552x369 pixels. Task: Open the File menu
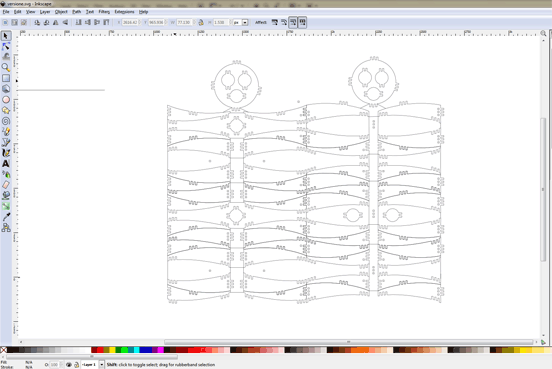pos(6,12)
